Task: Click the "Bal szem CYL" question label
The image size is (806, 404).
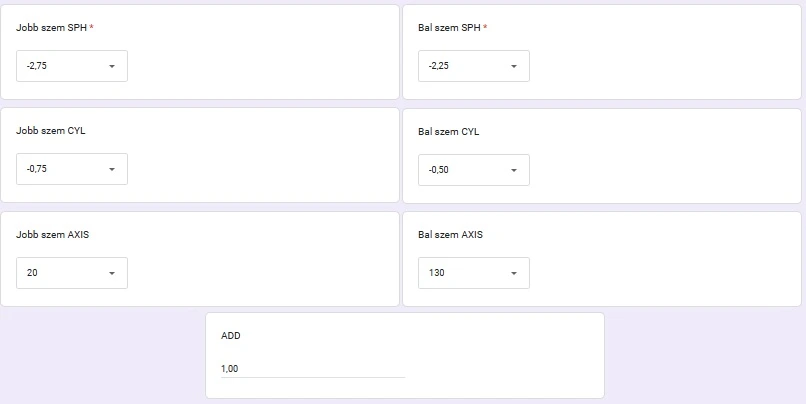Action: point(449,132)
